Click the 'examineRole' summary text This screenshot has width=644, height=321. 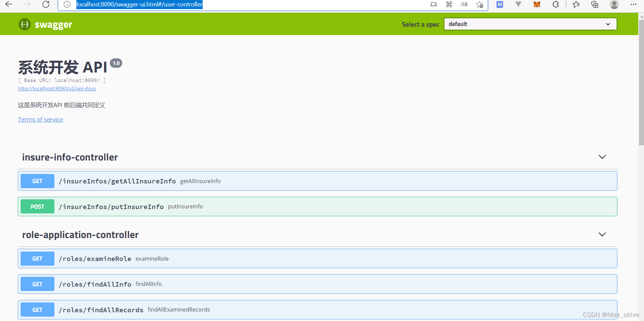tap(152, 259)
